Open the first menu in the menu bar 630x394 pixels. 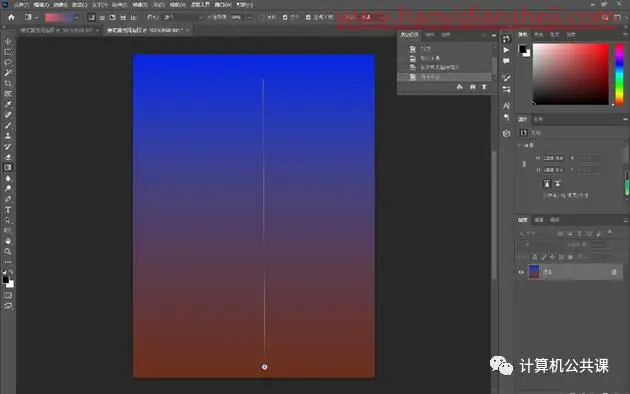click(x=21, y=5)
